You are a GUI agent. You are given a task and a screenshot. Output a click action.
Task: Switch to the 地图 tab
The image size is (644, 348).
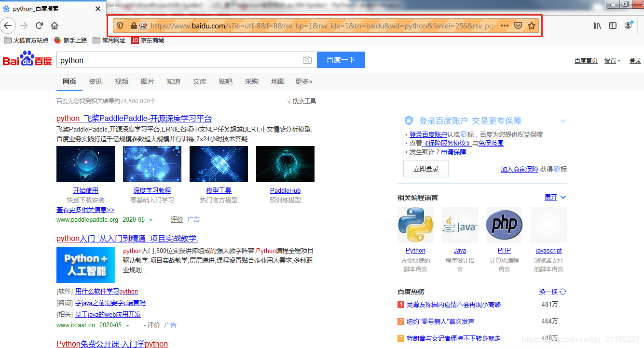(278, 81)
